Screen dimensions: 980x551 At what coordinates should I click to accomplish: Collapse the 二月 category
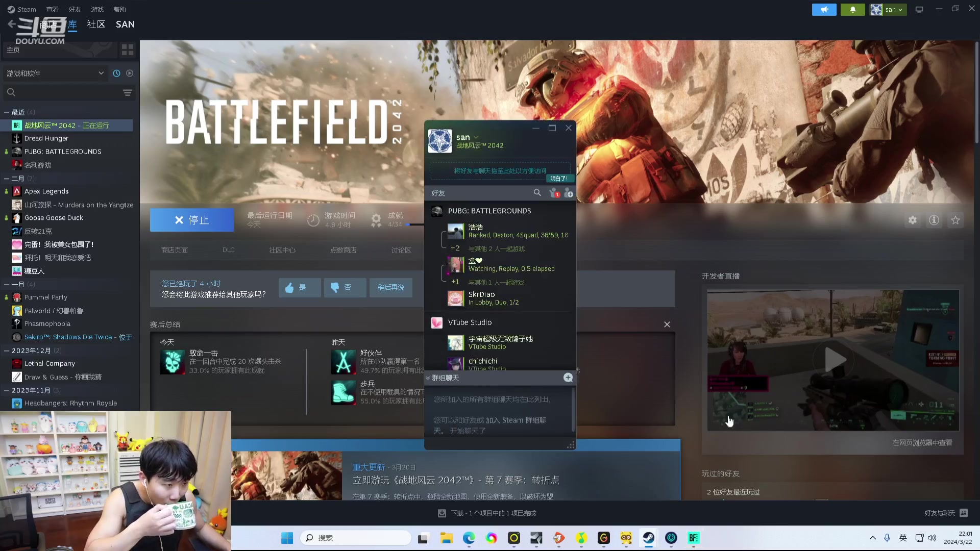coord(7,179)
